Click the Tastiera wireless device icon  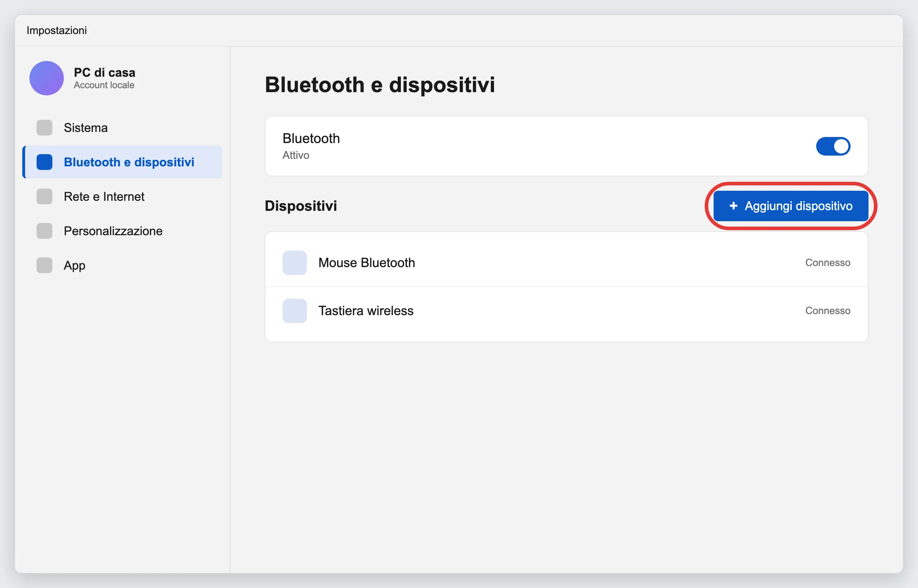(294, 311)
